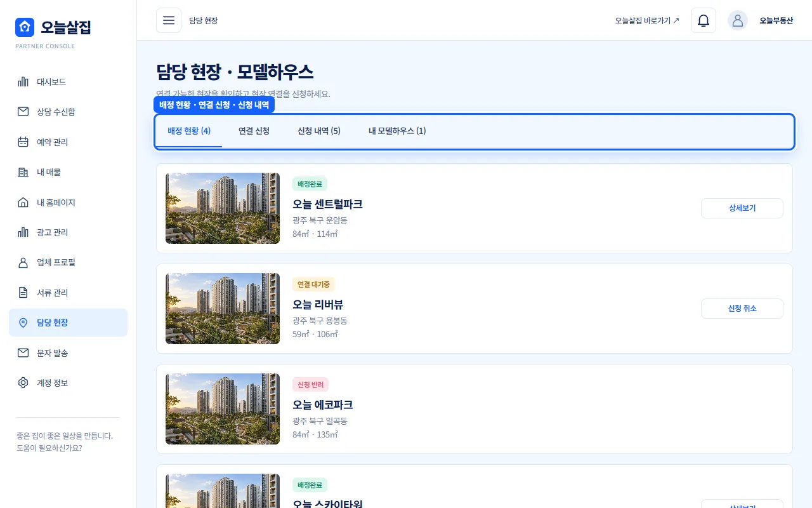Viewport: 812px width, 508px height.
Task: Click the 내 홈페이지 home icon
Action: [23, 203]
